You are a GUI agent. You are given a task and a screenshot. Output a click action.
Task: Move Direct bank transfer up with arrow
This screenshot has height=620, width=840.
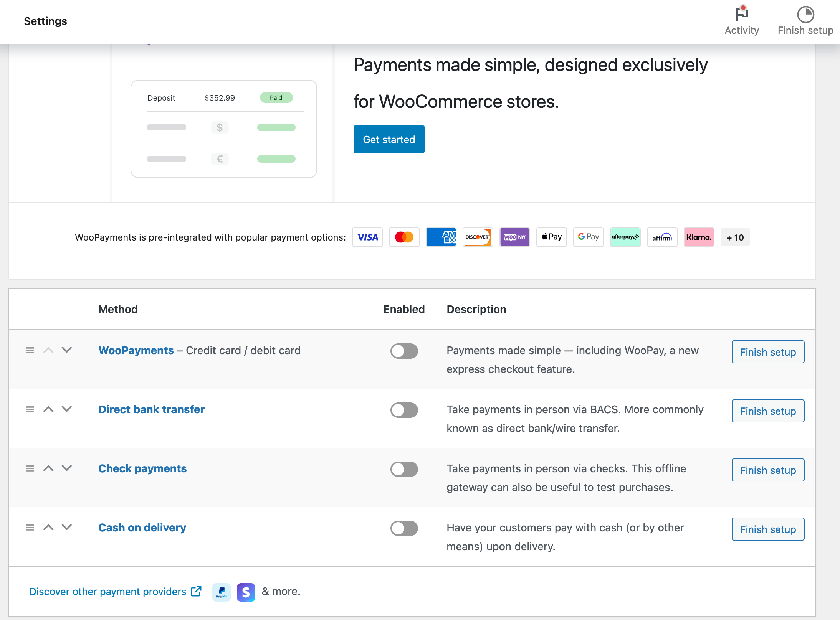[x=48, y=409]
